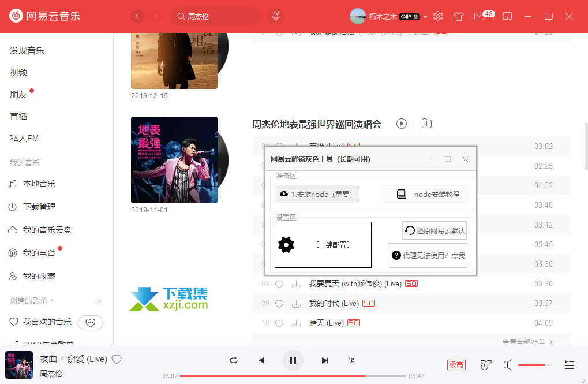Click 还原网易云默认 restore button

coord(435,230)
